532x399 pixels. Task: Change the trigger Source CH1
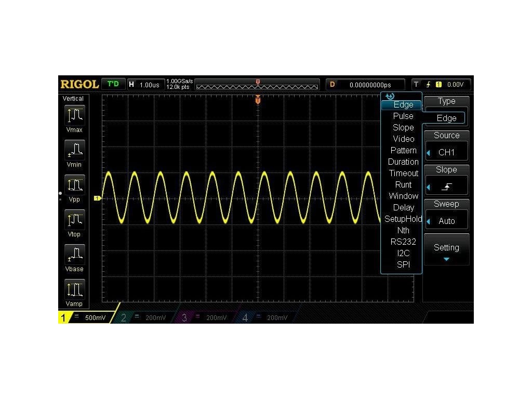point(446,152)
